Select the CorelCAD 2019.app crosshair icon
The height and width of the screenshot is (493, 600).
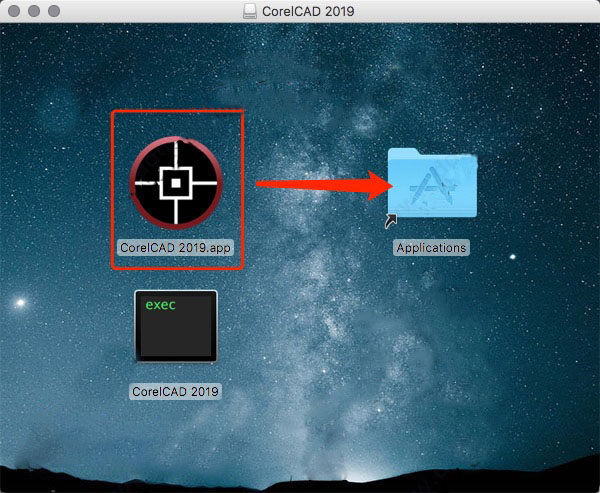pyautogui.click(x=176, y=183)
